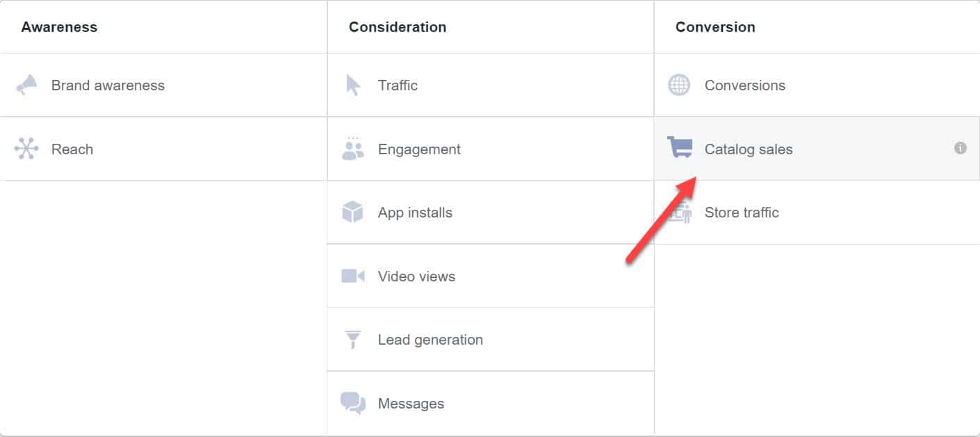Click the Store traffic storefront icon
The image size is (980, 437).
(680, 213)
